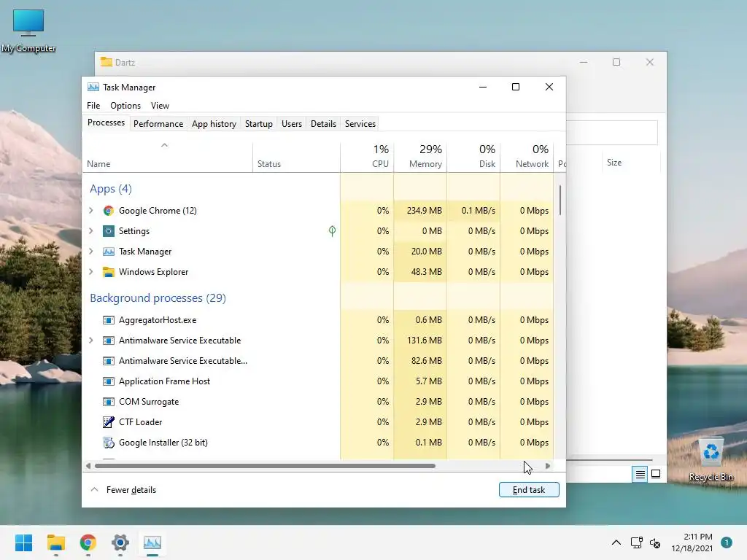Open the Options menu

click(125, 106)
